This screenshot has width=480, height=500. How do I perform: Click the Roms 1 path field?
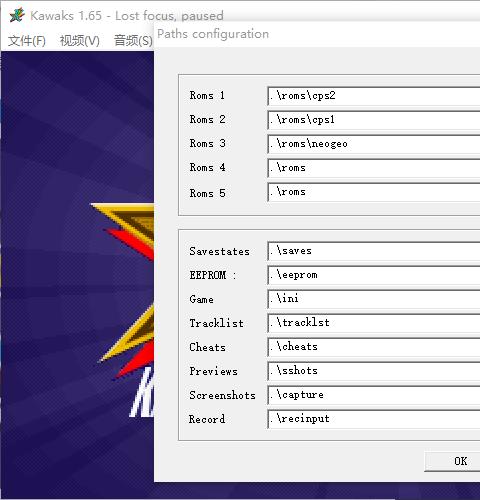coord(374,96)
